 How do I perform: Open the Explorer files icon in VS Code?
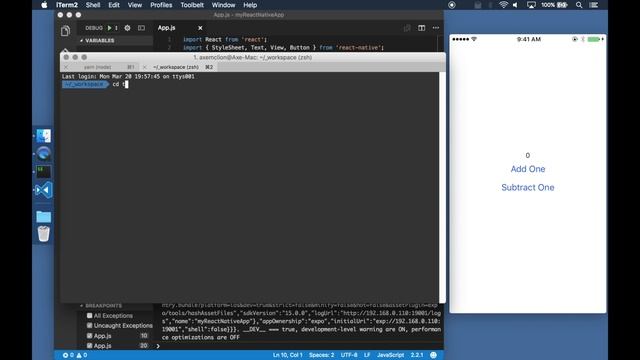(x=65, y=31)
